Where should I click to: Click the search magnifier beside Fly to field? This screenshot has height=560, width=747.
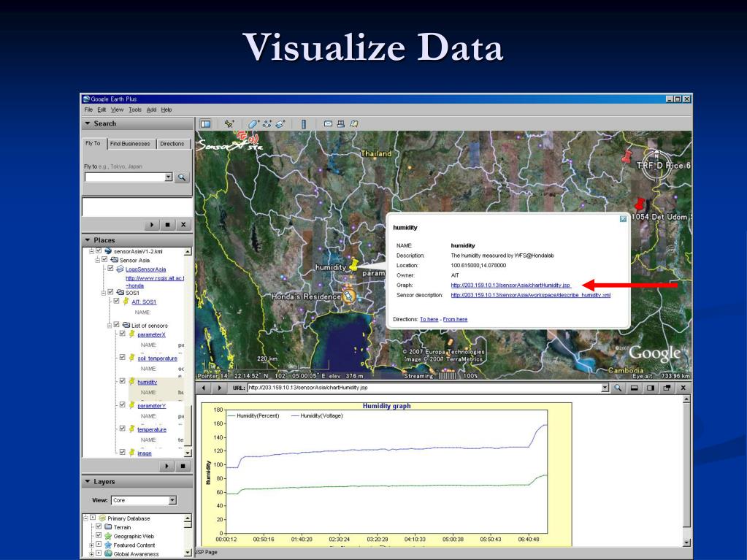coord(182,177)
